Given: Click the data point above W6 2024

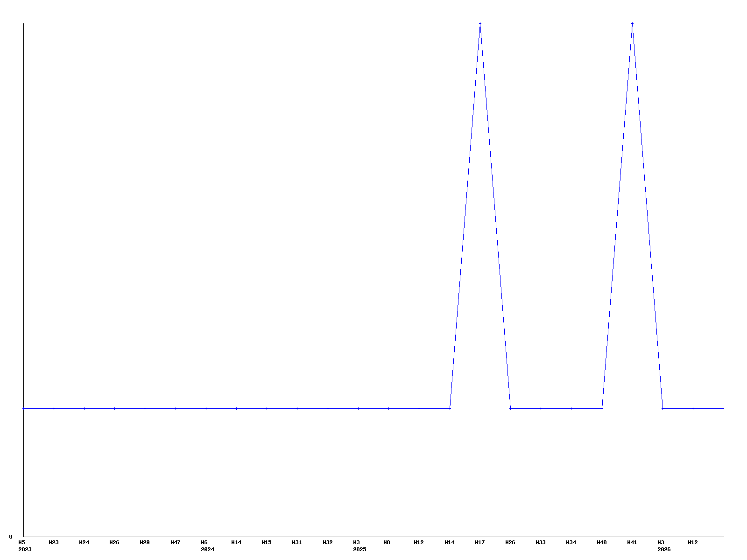Looking at the screenshot, I should [x=206, y=408].
